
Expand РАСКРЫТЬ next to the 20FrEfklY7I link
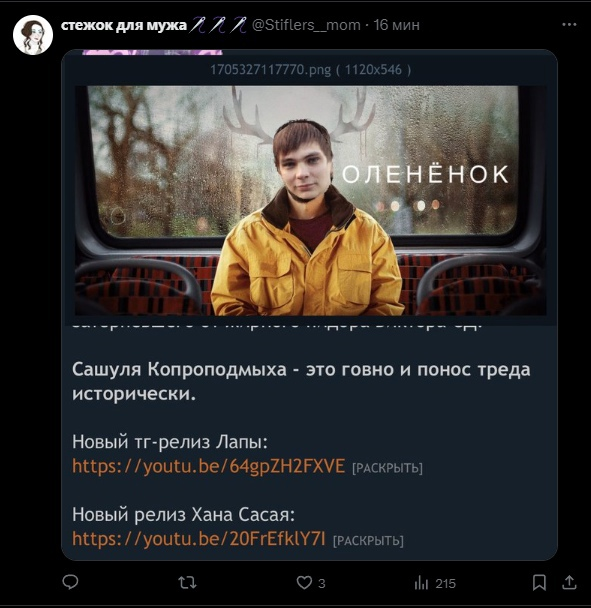pyautogui.click(x=368, y=541)
